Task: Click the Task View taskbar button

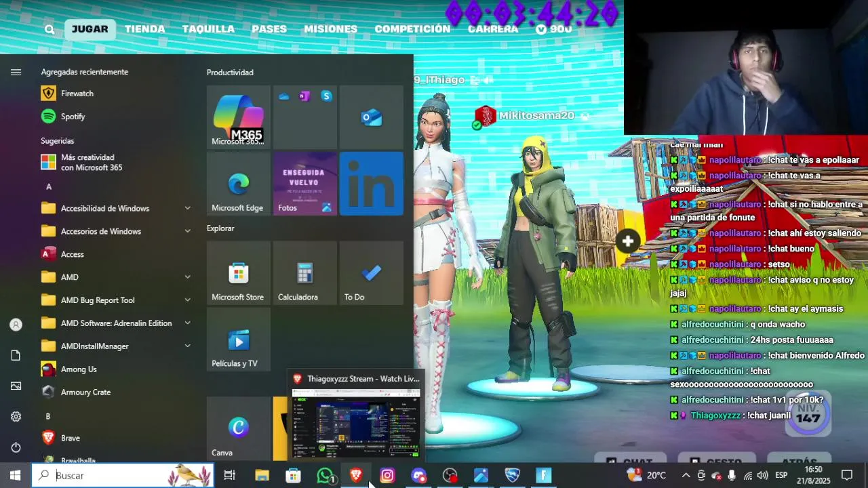Action: click(x=230, y=476)
